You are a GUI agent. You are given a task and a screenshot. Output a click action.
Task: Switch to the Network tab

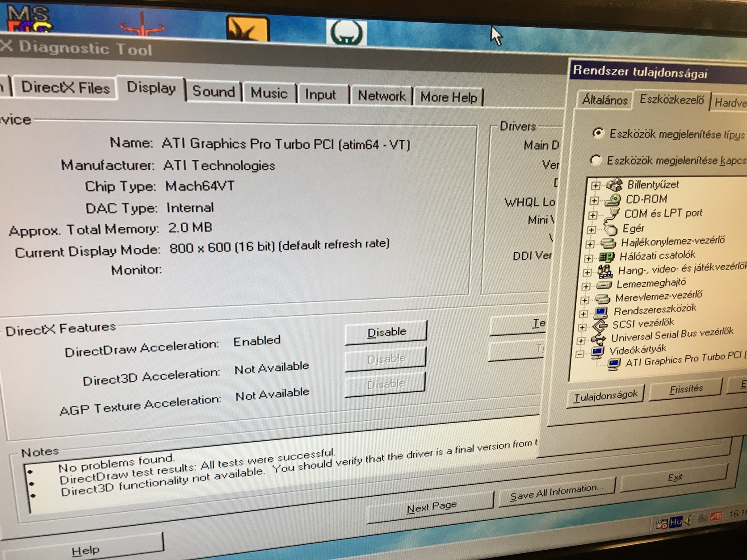pos(382,96)
